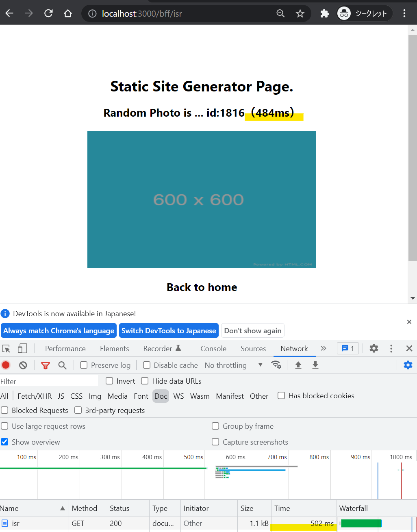Open the Chrome three-dot menu
The height and width of the screenshot is (532, 417).
click(x=404, y=13)
